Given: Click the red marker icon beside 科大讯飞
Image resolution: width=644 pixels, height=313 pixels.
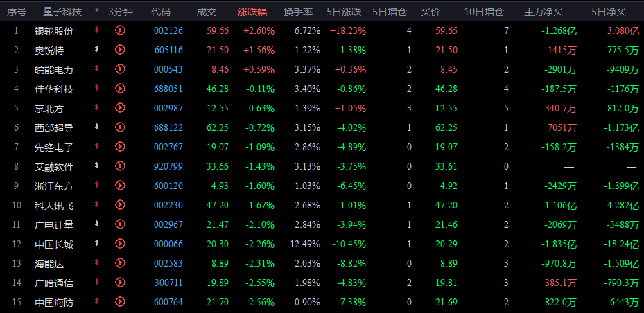Looking at the screenshot, I should pyautogui.click(x=96, y=204).
